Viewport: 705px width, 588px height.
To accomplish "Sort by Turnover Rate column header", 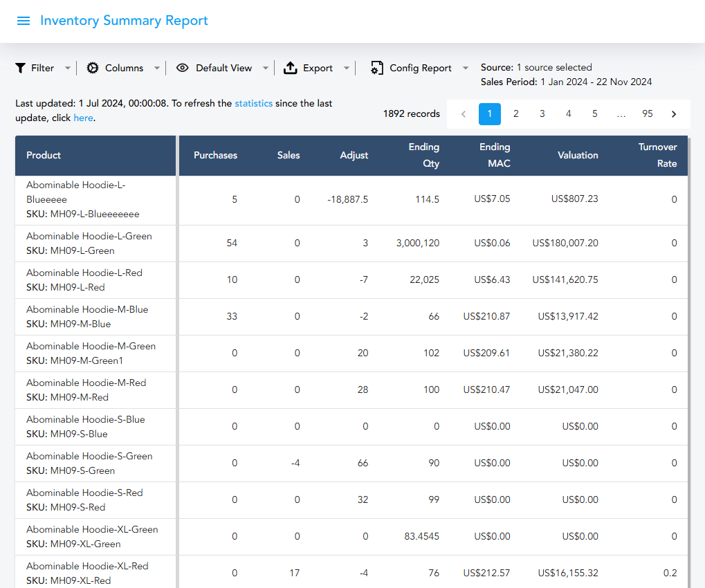I will point(657,155).
